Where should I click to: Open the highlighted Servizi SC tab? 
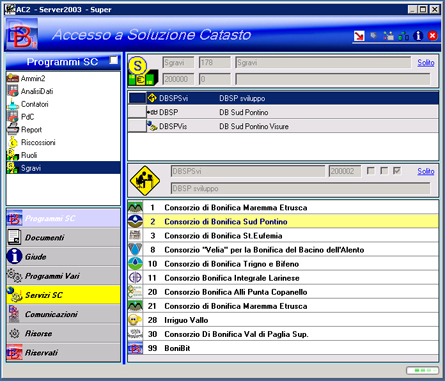coord(63,295)
